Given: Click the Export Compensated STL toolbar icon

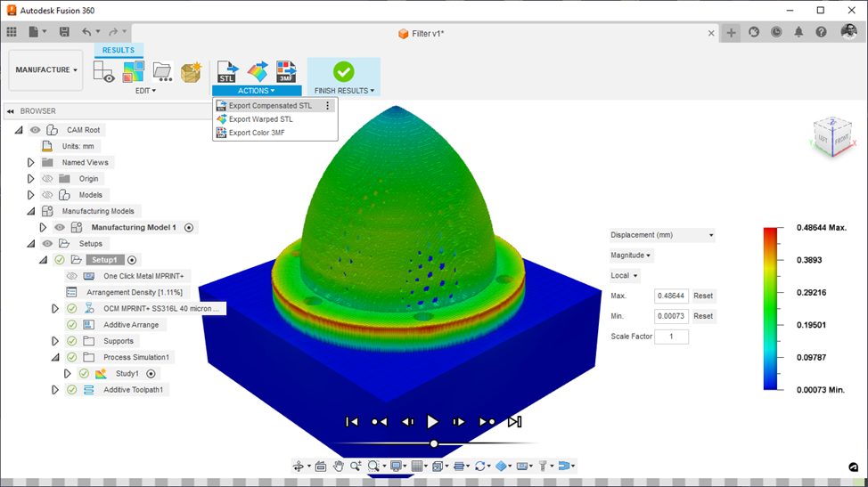Looking at the screenshot, I should pos(227,71).
